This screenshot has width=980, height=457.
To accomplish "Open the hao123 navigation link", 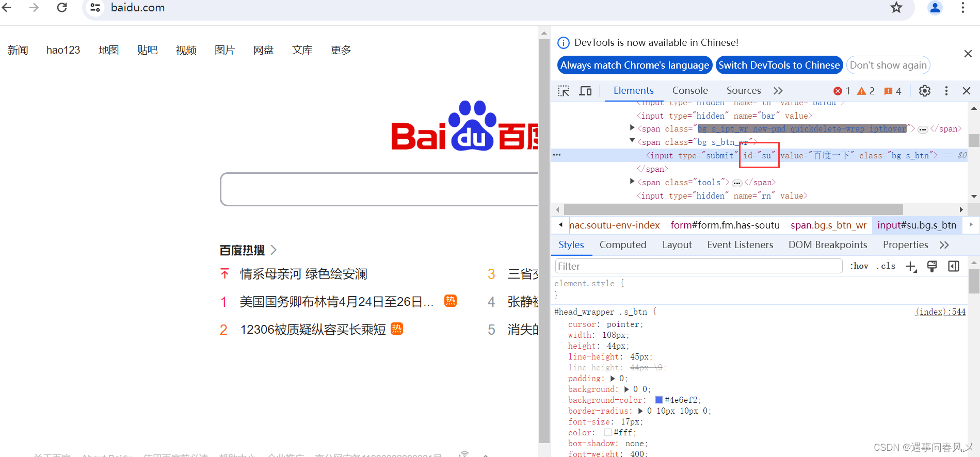I will [x=63, y=50].
